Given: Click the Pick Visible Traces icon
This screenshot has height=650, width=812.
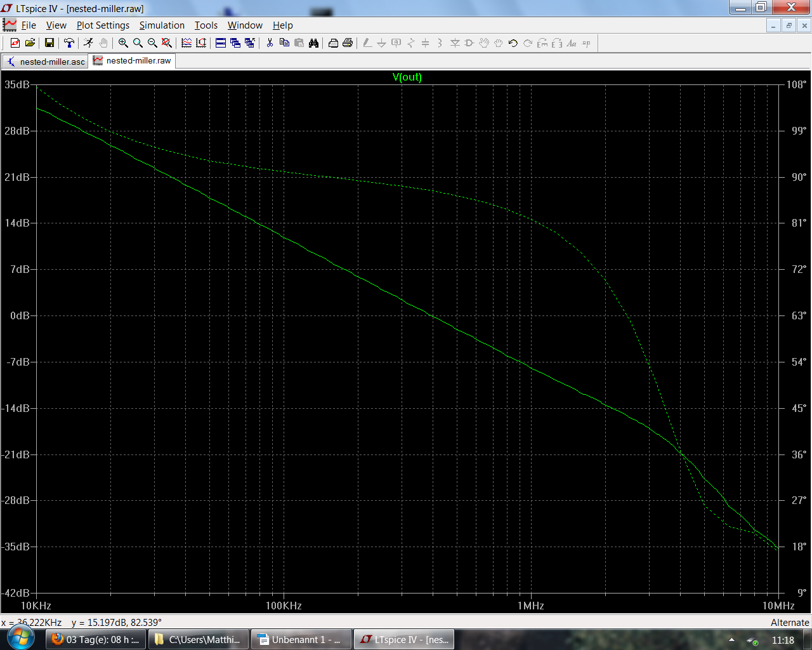Looking at the screenshot, I should point(201,43).
